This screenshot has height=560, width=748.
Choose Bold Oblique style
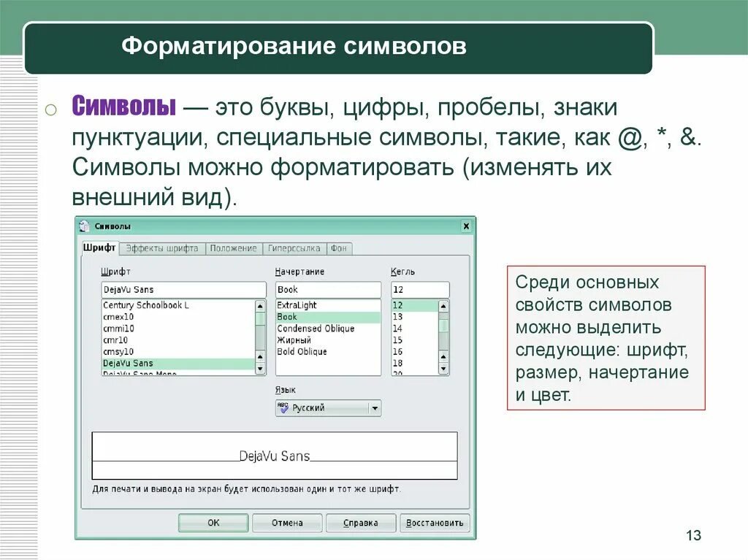(x=328, y=351)
